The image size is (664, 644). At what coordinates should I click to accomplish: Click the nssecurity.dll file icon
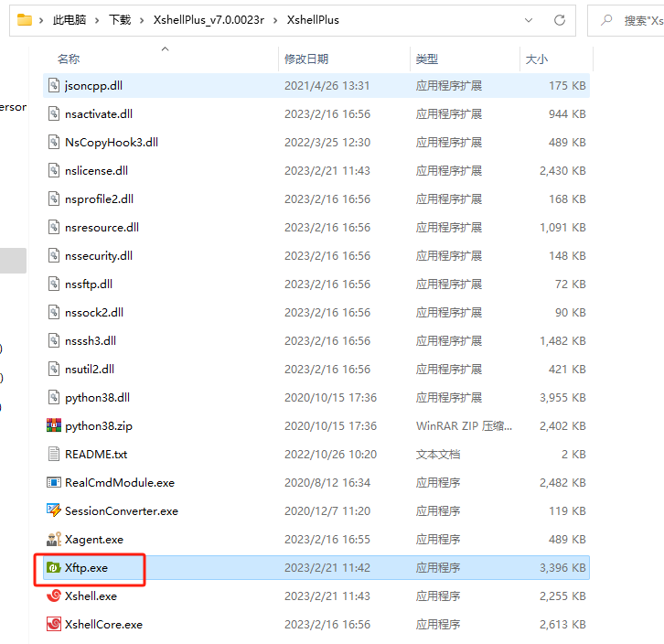tap(54, 255)
